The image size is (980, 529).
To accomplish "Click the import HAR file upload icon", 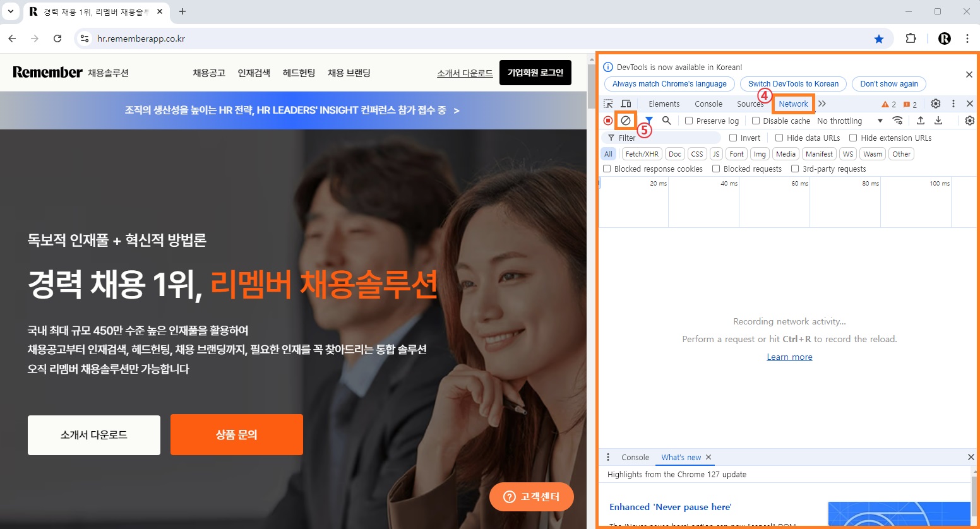I will [921, 121].
